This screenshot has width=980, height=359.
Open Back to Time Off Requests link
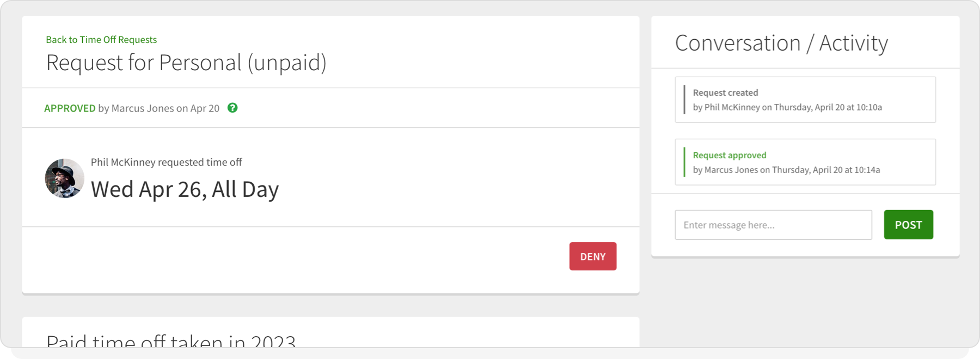click(100, 39)
